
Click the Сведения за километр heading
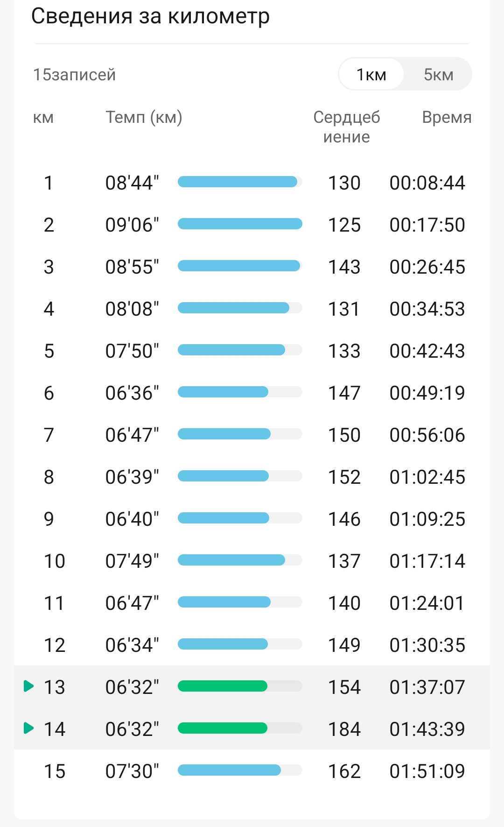(x=150, y=16)
